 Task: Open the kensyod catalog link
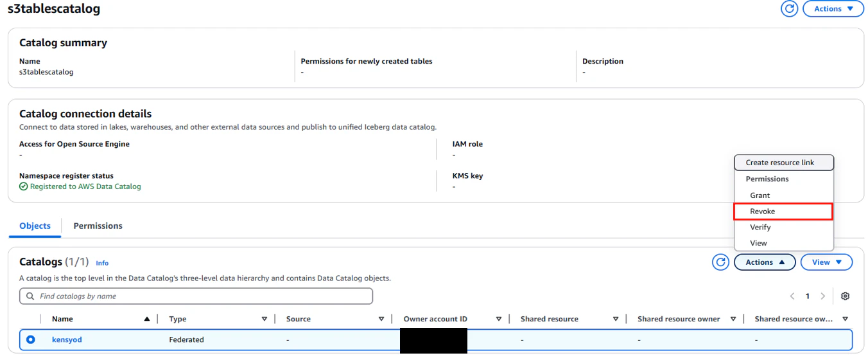click(x=67, y=339)
